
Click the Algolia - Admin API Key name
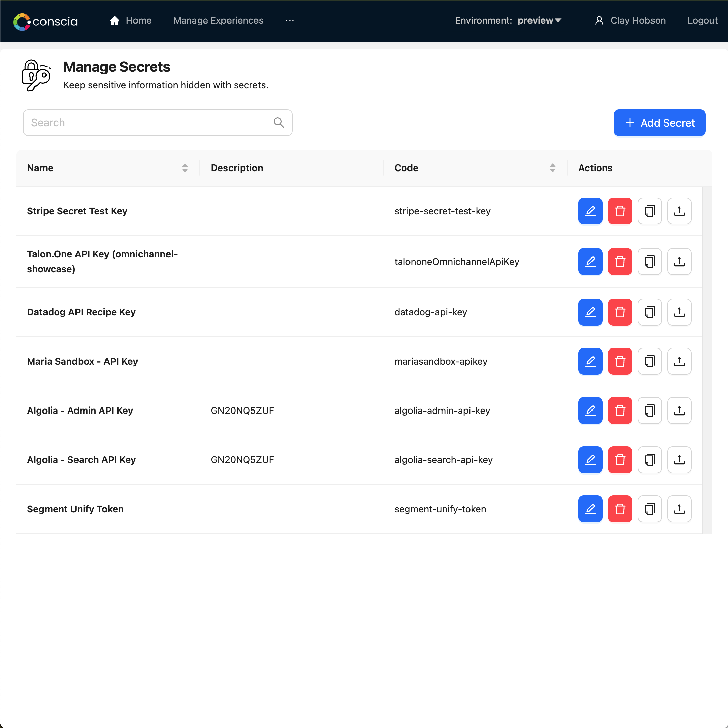tap(80, 411)
